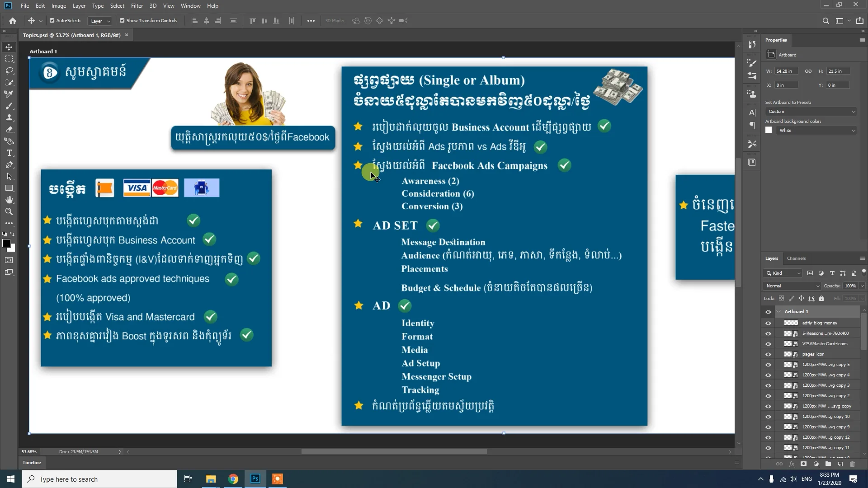Click the foreground color swatch
Screen dimensions: 868x488
tap(6, 244)
